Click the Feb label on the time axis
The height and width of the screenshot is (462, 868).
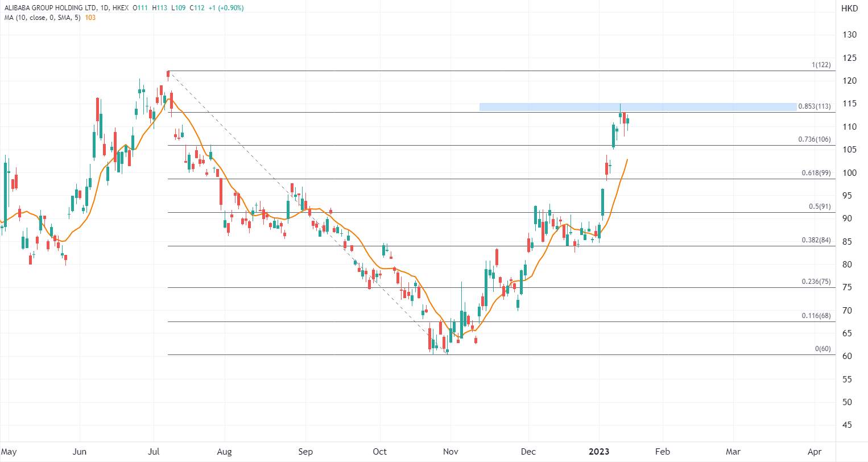click(x=662, y=452)
